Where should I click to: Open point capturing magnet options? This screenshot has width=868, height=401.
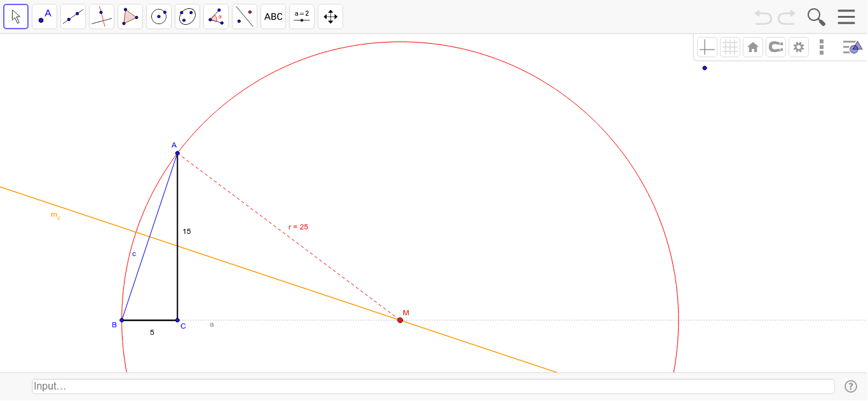coord(776,47)
